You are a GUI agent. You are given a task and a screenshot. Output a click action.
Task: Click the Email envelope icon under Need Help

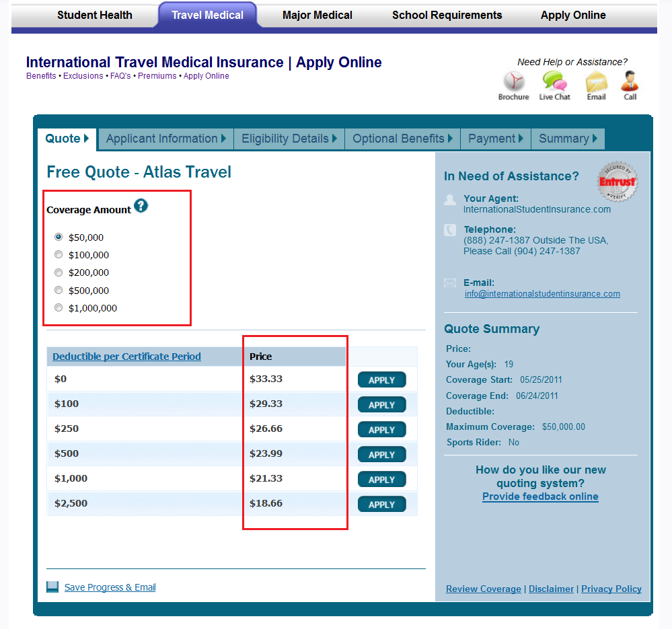point(595,82)
